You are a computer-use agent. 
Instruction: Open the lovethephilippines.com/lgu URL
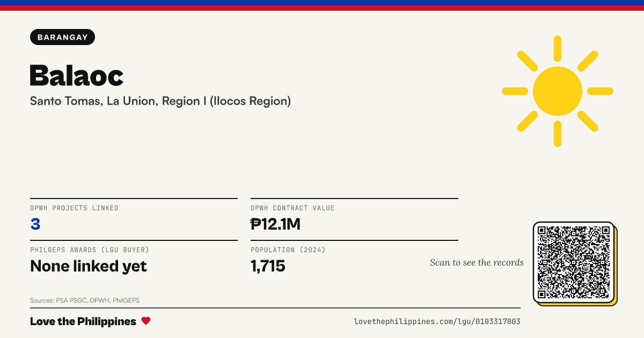[437, 321]
